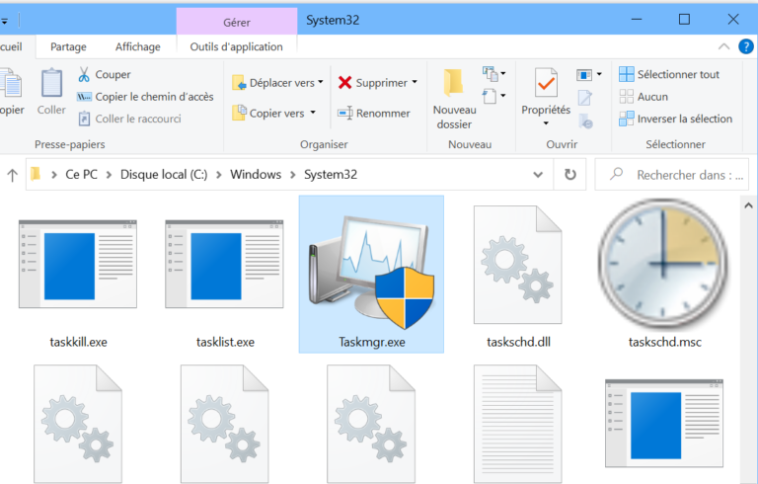Click System32 in the breadcrumb path
Image resolution: width=758 pixels, height=484 pixels.
point(330,175)
